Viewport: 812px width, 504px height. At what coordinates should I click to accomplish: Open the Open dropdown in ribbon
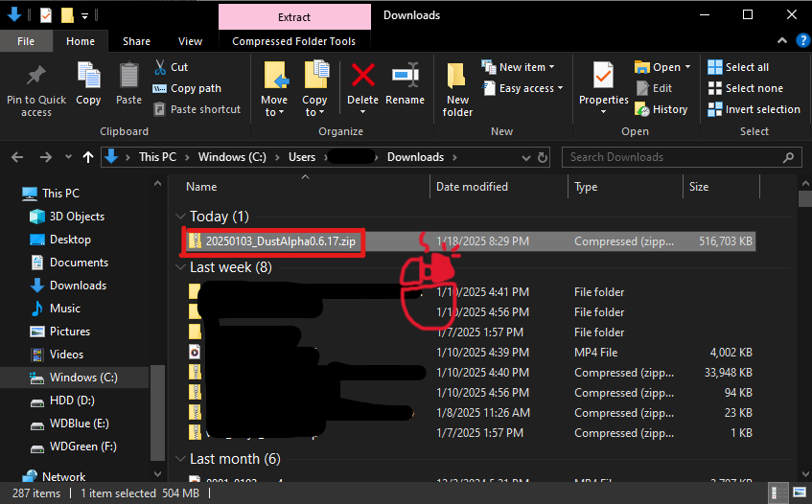tap(662, 67)
